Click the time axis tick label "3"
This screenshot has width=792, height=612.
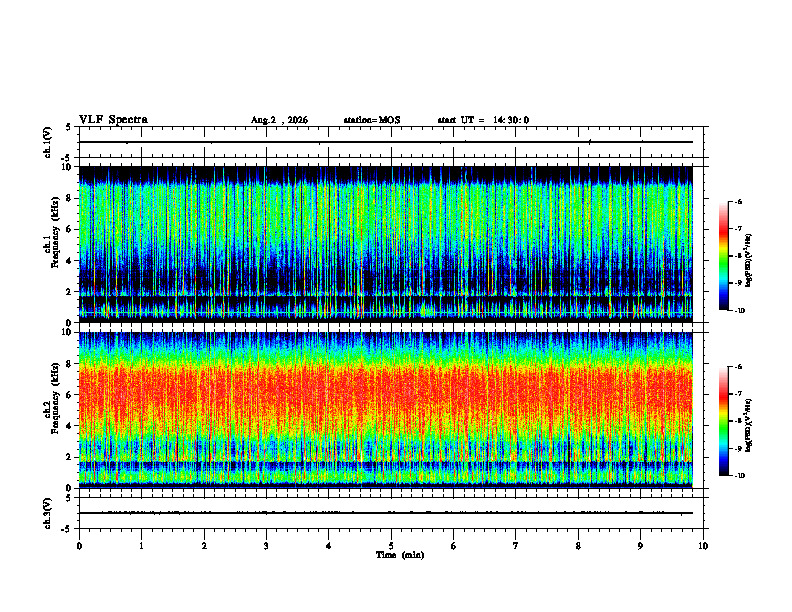point(266,546)
